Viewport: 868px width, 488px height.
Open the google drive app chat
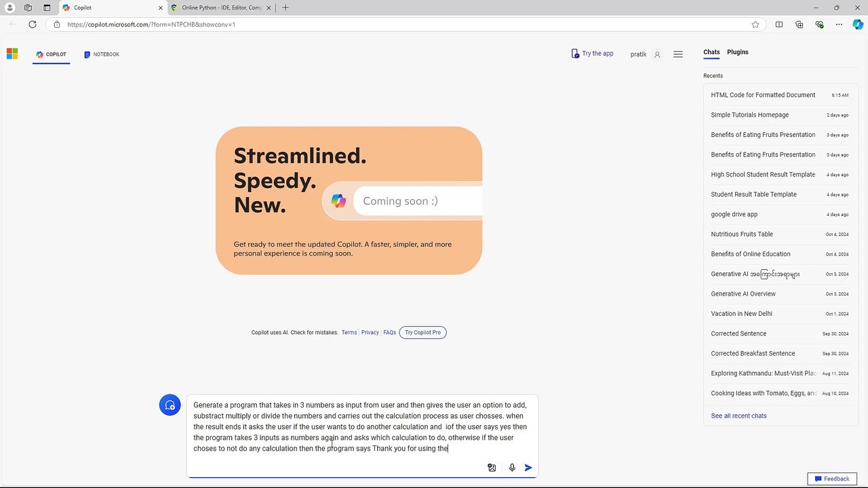click(x=779, y=214)
